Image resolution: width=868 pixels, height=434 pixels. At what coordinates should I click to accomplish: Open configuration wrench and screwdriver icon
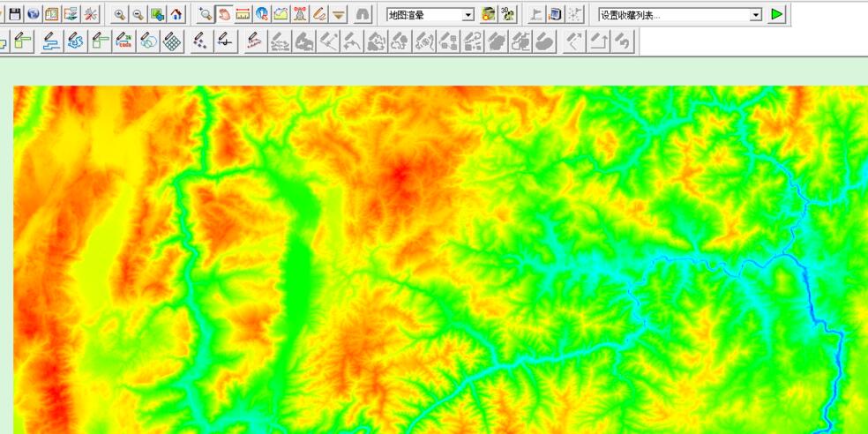(x=90, y=14)
